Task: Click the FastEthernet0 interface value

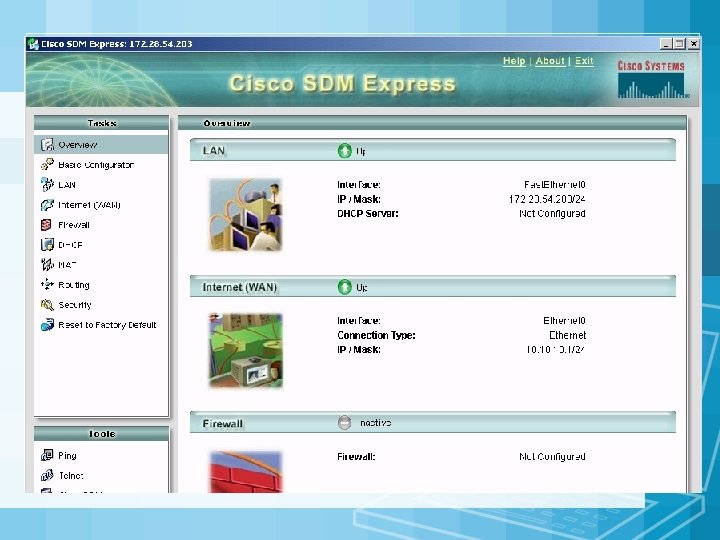Action: click(555, 185)
